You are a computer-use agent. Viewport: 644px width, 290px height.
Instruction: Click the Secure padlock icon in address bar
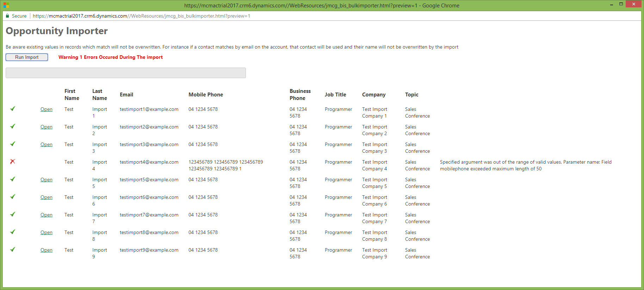(x=7, y=16)
